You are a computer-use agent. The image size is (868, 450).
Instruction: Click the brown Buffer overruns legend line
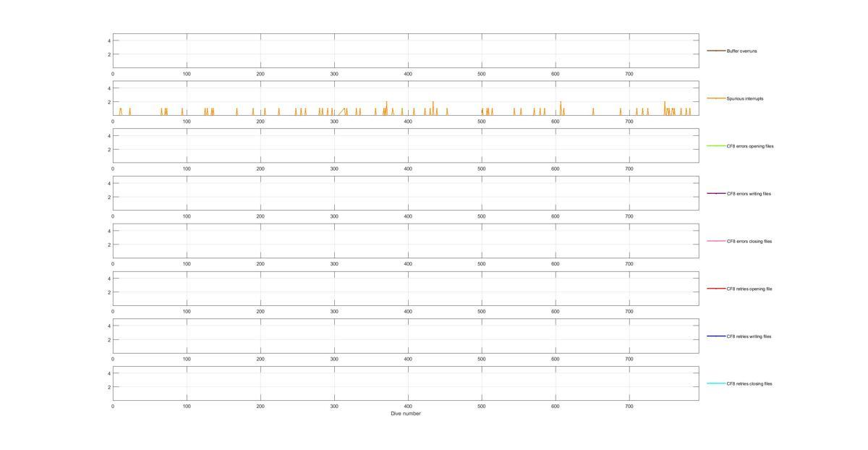pyautogui.click(x=716, y=51)
